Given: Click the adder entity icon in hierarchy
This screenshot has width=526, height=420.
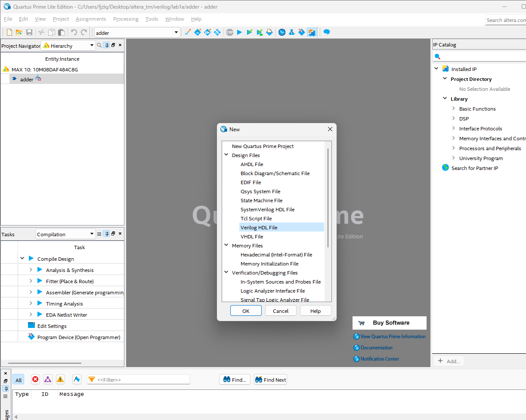Looking at the screenshot, I should pos(15,79).
